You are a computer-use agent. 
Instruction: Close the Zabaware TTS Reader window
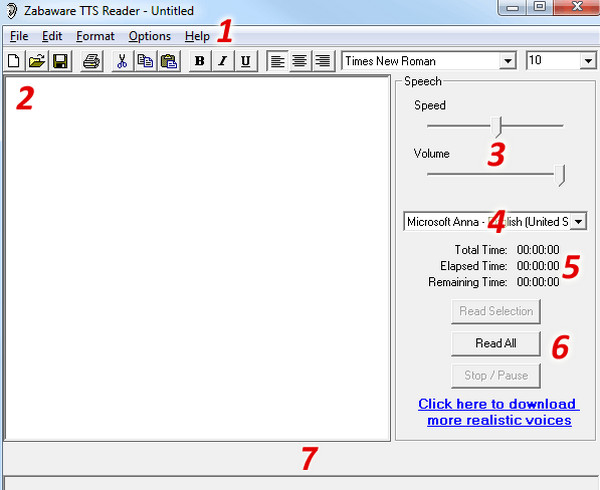pyautogui.click(x=577, y=7)
